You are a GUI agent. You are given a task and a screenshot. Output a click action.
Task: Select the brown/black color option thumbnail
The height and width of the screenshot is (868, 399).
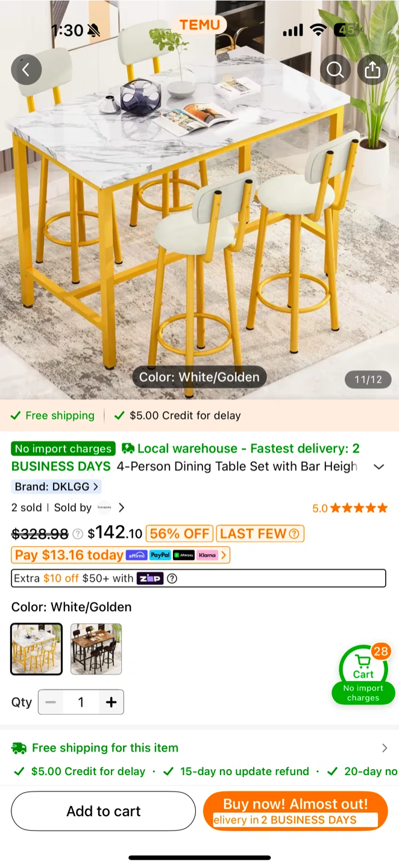pos(96,649)
